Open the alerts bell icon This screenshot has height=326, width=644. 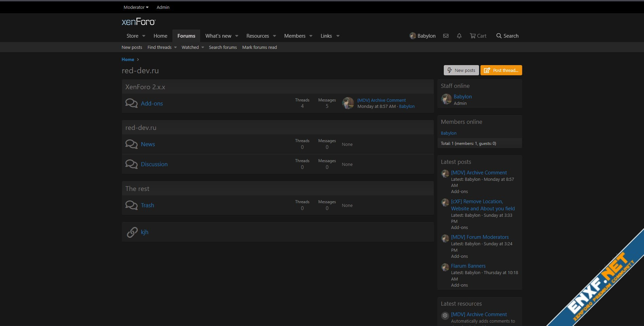click(x=459, y=36)
